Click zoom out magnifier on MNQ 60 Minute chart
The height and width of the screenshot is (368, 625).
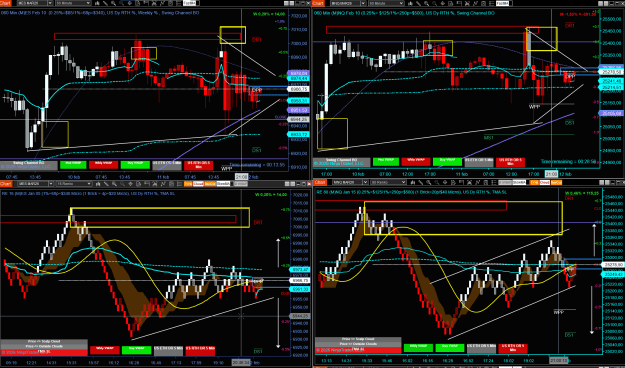[x=435, y=3]
